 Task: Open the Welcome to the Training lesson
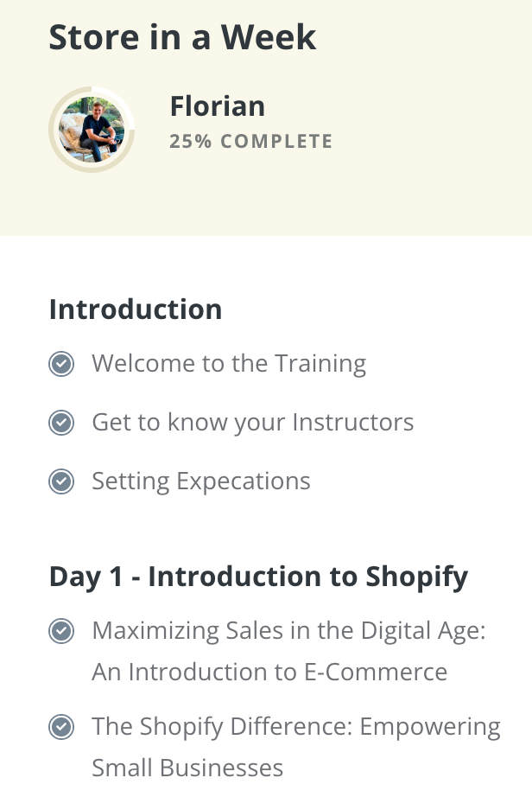[229, 364]
